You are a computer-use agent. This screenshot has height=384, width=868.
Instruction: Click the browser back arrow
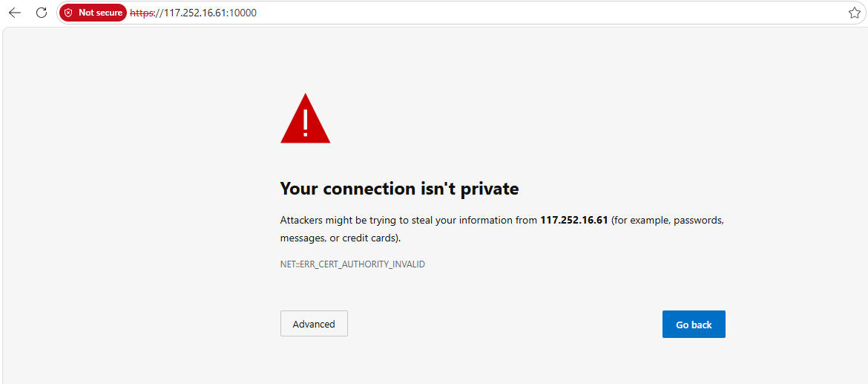pyautogui.click(x=15, y=13)
